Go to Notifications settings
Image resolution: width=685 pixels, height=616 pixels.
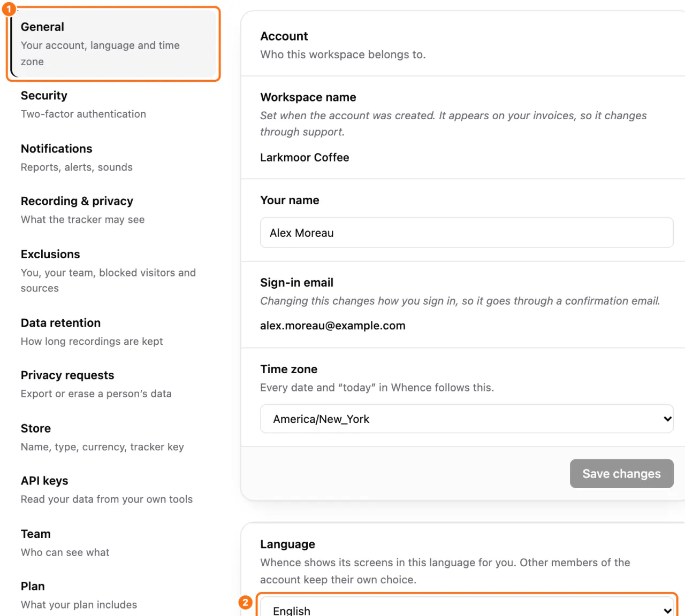click(x=113, y=157)
